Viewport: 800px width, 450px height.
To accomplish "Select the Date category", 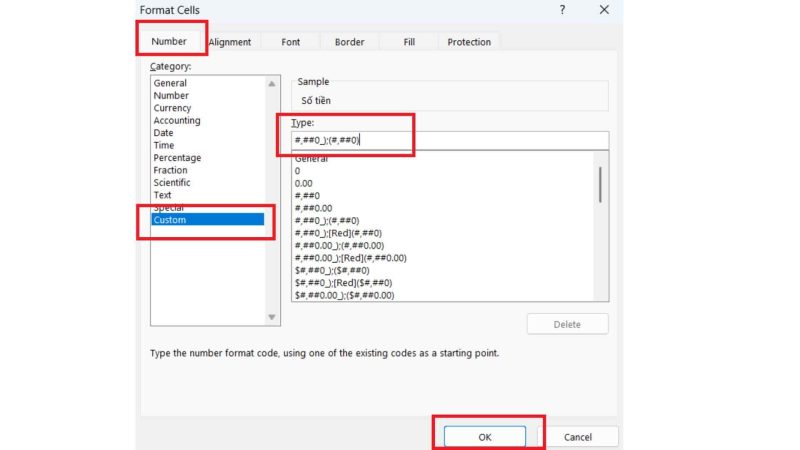I will click(208, 133).
